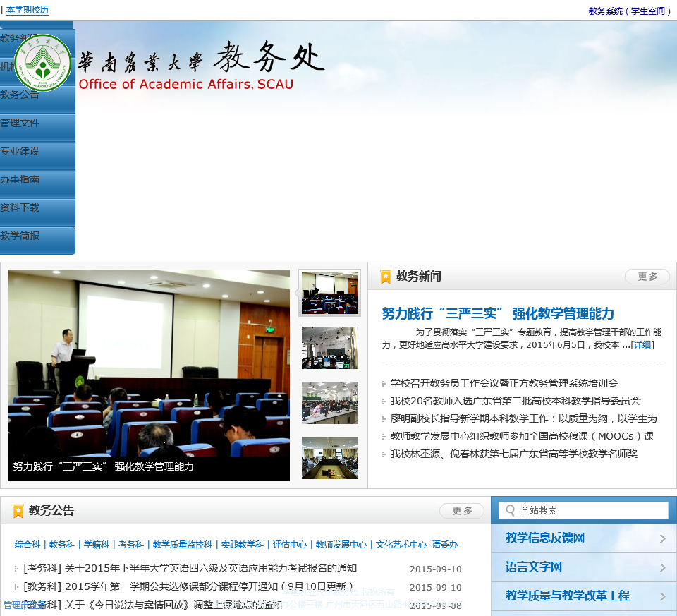This screenshot has width=677, height=616.
Task: Click the slideshow caption 努力践行“三严三实”
Action: (103, 467)
